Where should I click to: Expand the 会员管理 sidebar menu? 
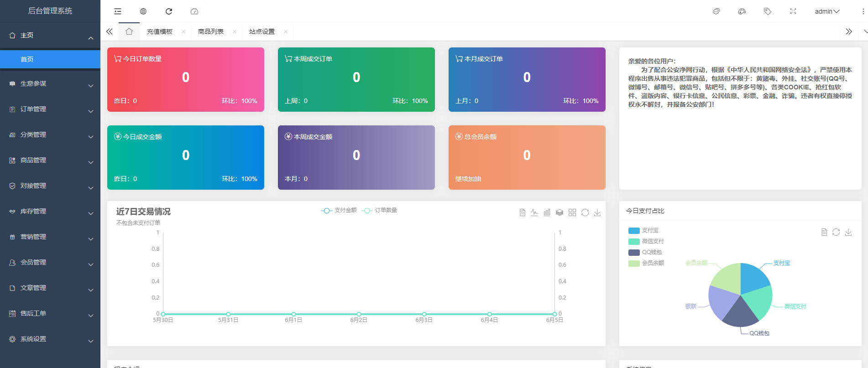pyautogui.click(x=50, y=262)
